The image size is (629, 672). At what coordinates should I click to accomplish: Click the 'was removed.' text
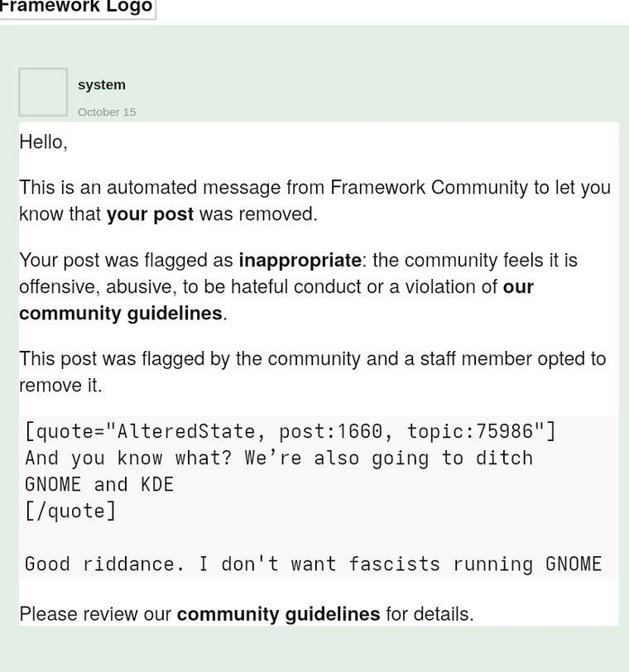[257, 214]
